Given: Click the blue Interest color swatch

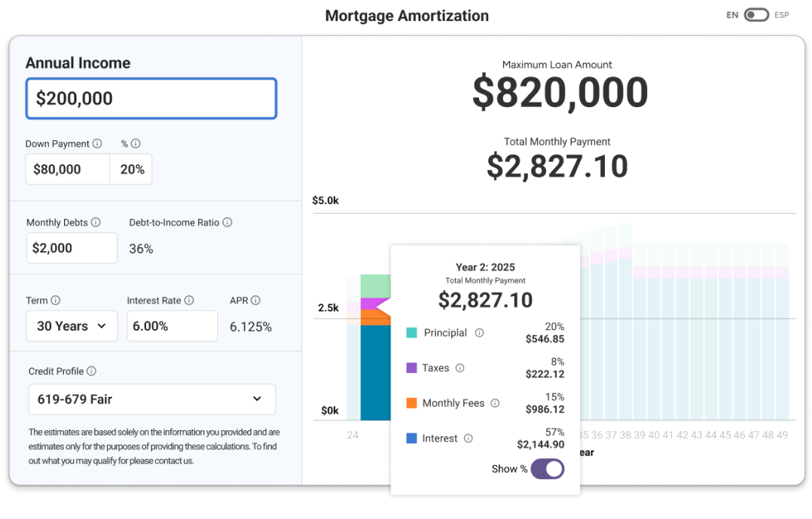Looking at the screenshot, I should coord(411,438).
